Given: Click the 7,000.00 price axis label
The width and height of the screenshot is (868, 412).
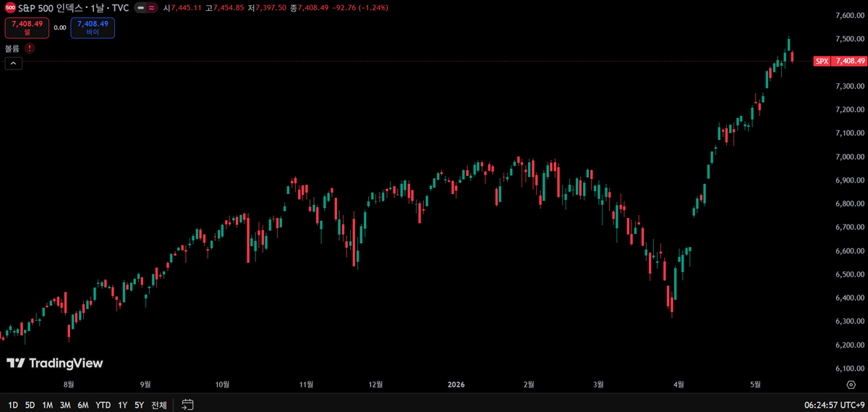Looking at the screenshot, I should [850, 156].
